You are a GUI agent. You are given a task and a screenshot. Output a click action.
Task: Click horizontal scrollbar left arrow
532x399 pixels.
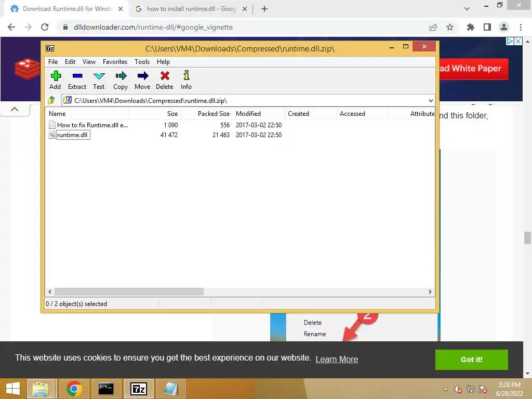50,292
